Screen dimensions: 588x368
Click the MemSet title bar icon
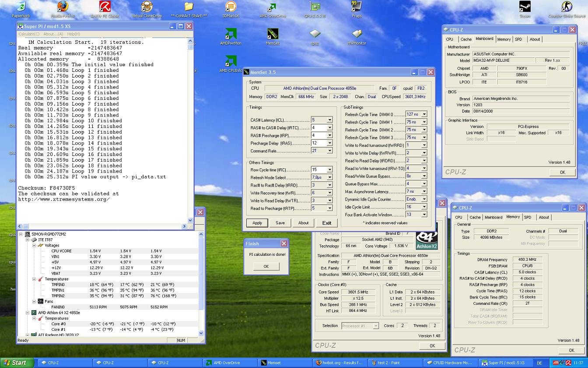click(x=247, y=72)
